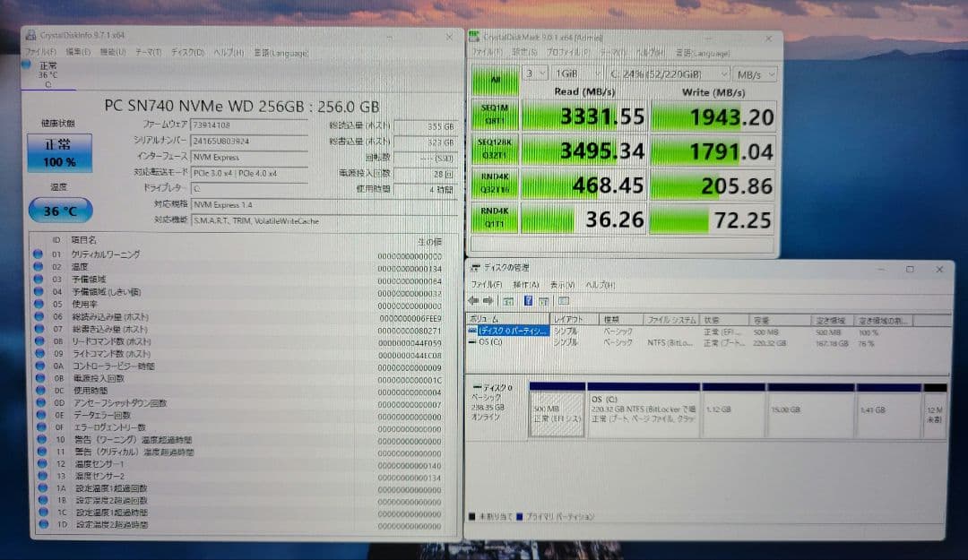Click the 正常 100% health status button
The width and height of the screenshot is (968, 560).
point(59,152)
